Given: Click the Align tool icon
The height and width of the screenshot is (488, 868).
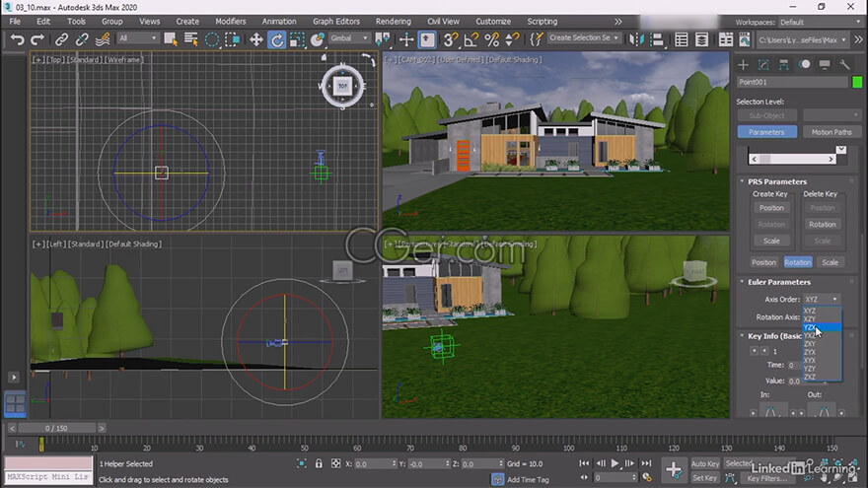Looking at the screenshot, I should [x=657, y=39].
